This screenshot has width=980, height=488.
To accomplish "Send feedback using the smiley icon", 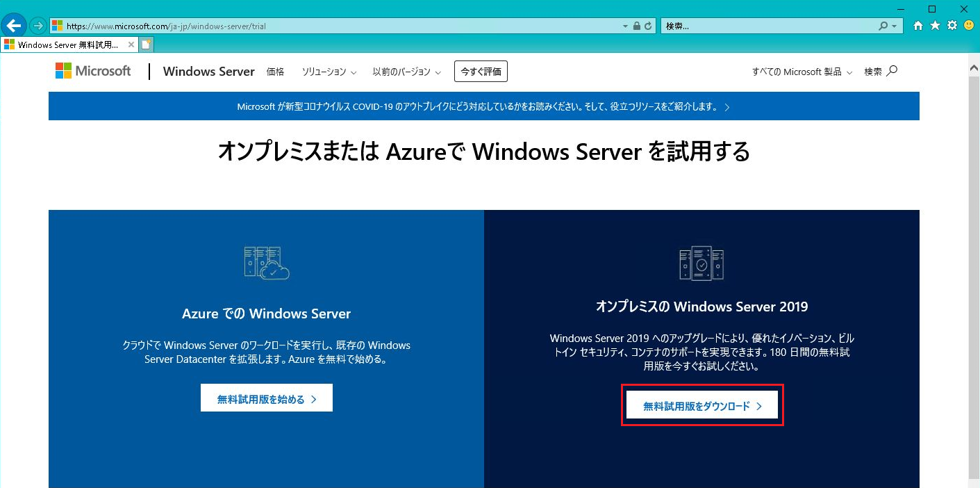I will (x=967, y=25).
